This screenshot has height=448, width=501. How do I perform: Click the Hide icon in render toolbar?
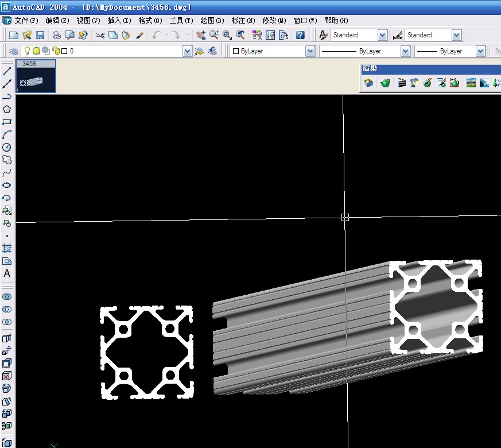point(368,83)
